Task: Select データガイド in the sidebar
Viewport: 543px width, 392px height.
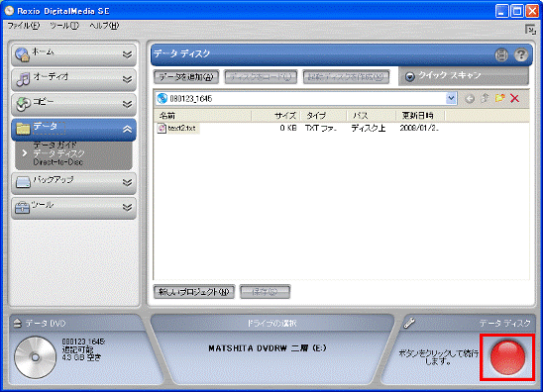Action: click(x=54, y=145)
